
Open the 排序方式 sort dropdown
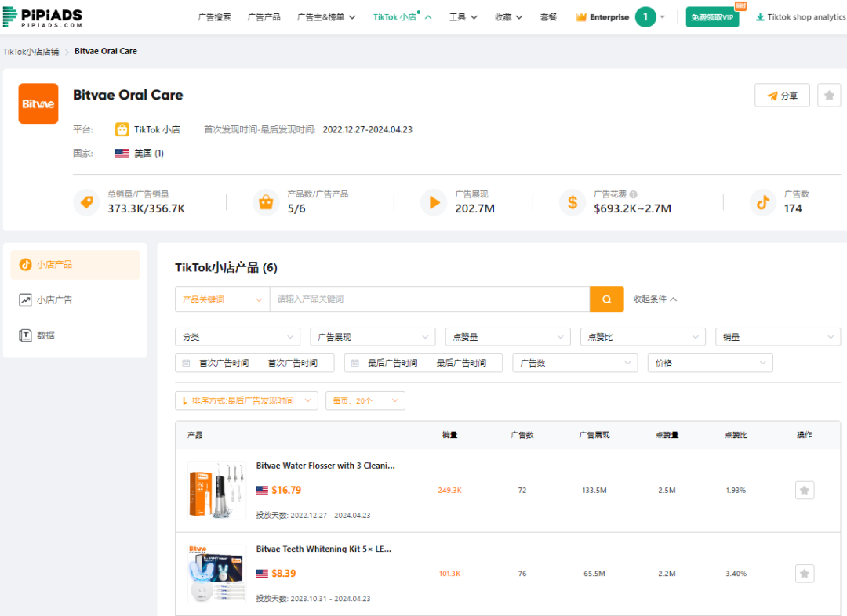click(246, 400)
